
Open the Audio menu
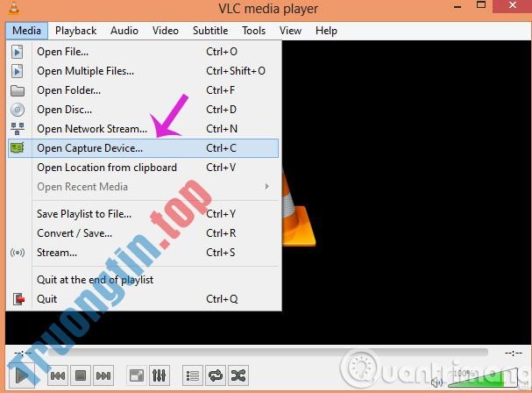(124, 31)
